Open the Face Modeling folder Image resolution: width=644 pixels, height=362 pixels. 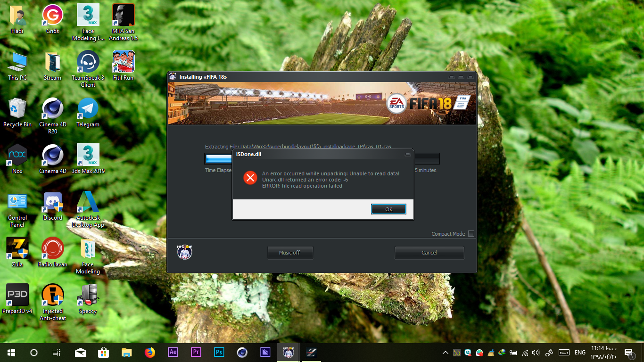88,256
